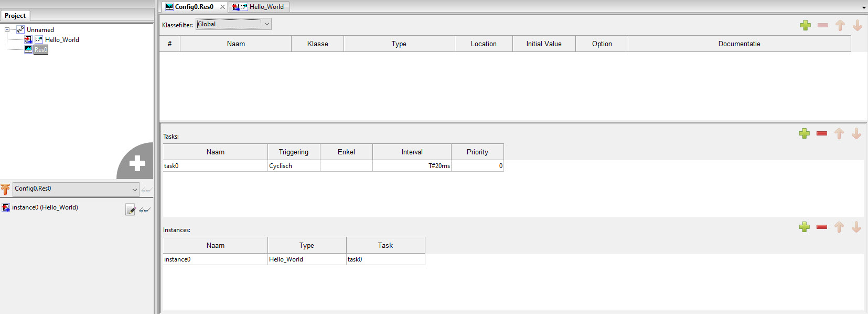This screenshot has height=314, width=868.
Task: Select Res0 resource in the project tree
Action: [x=41, y=50]
